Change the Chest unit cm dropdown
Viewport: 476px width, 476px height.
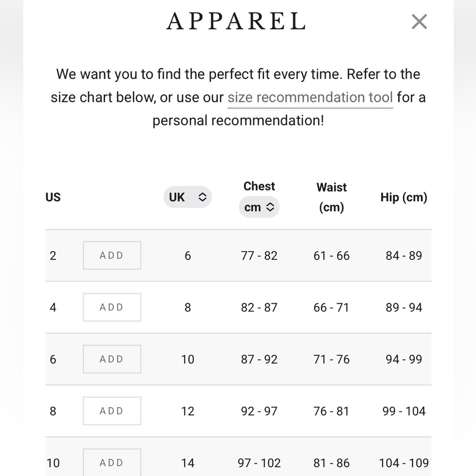pyautogui.click(x=259, y=207)
